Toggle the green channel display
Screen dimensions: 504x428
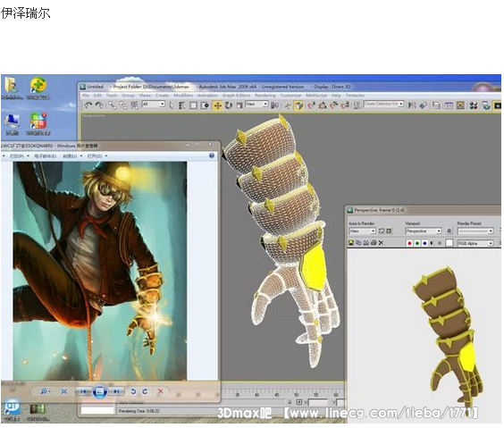(x=417, y=243)
